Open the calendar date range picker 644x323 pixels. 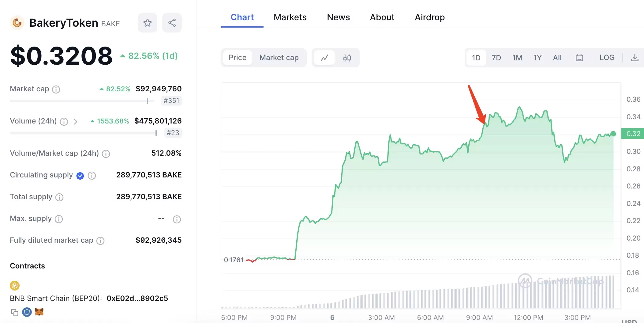579,58
